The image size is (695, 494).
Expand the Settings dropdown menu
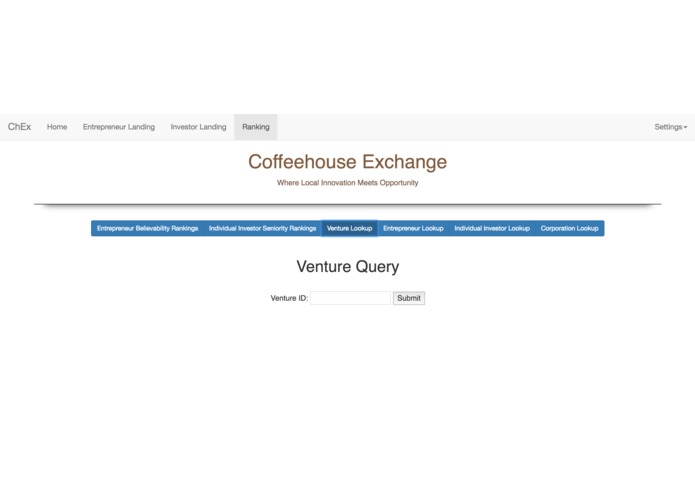coord(671,127)
